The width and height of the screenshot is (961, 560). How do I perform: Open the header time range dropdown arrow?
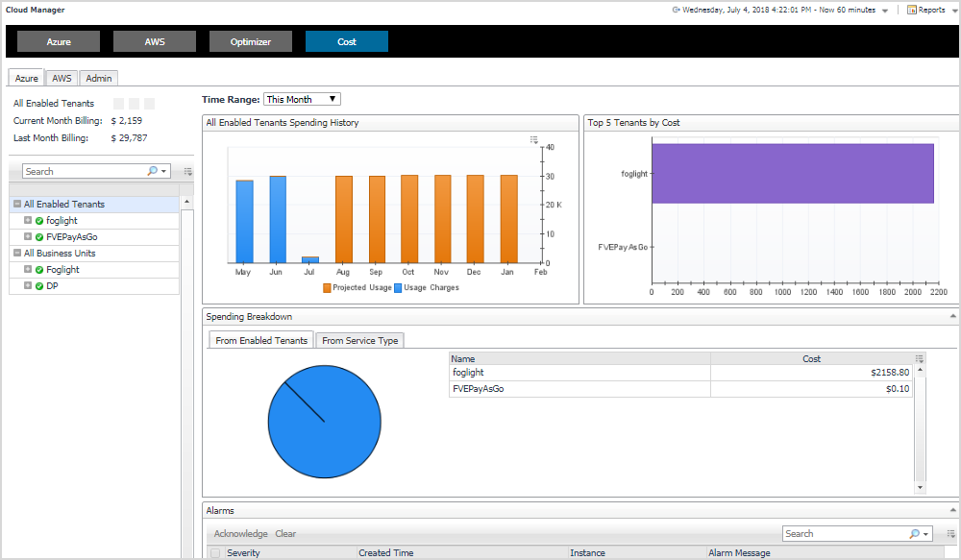885,11
